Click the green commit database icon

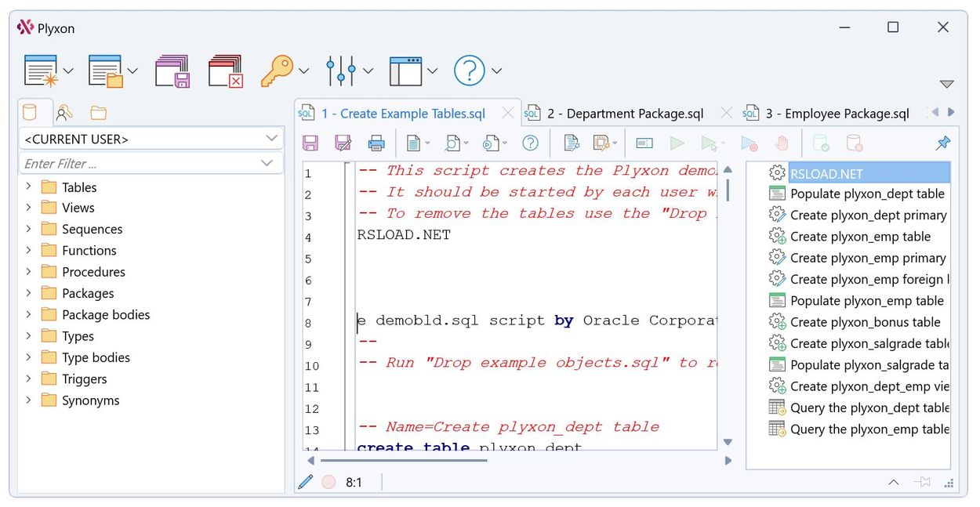tap(821, 143)
